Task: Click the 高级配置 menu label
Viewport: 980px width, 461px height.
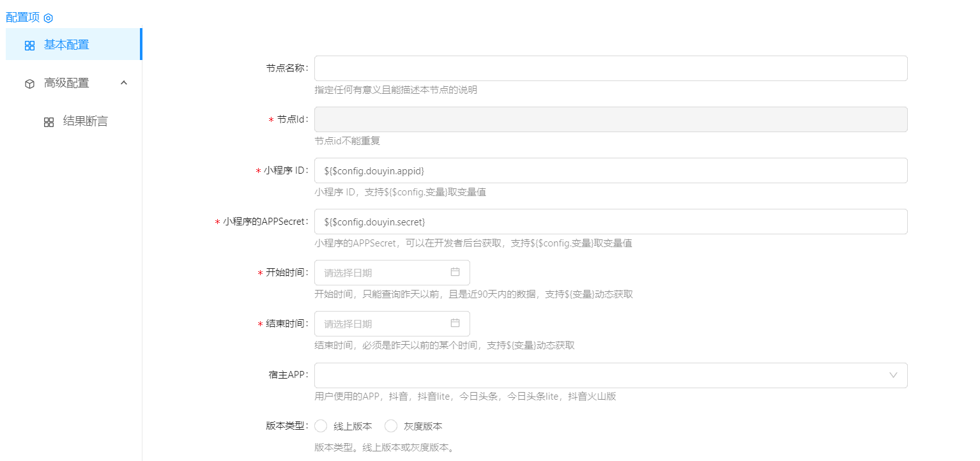Action: pyautogui.click(x=66, y=83)
